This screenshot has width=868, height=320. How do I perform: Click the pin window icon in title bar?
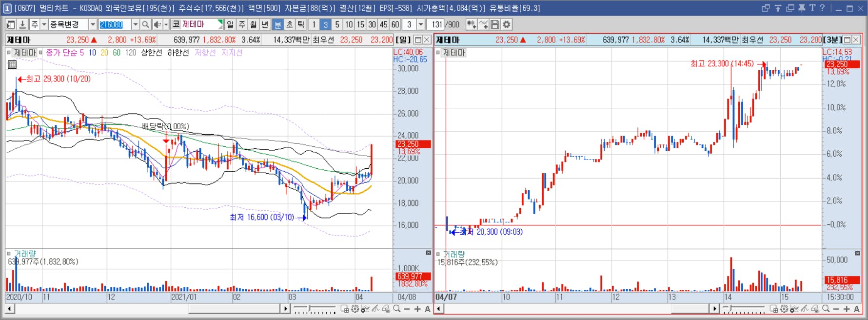point(802,8)
